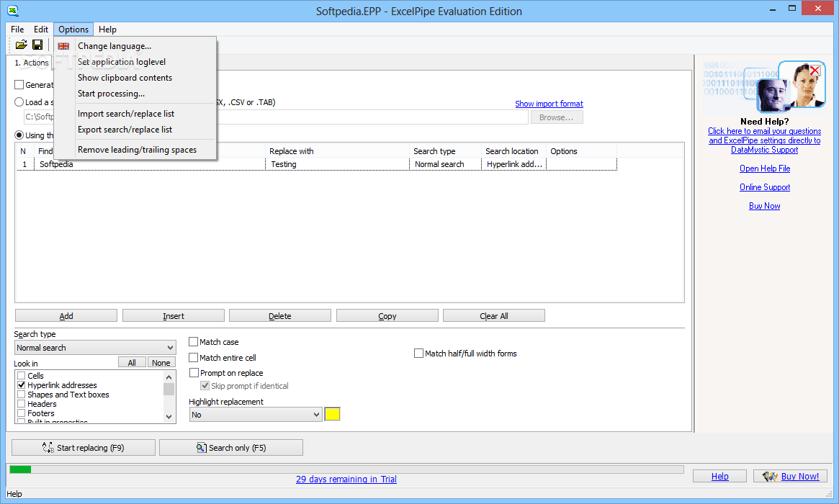
Task: Select the Using this list radio button
Action: (x=19, y=135)
